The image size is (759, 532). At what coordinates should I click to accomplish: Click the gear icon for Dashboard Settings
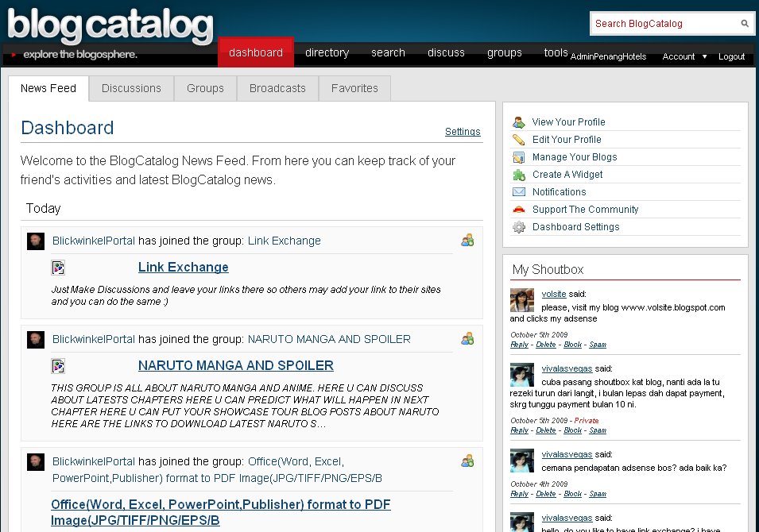tap(518, 227)
